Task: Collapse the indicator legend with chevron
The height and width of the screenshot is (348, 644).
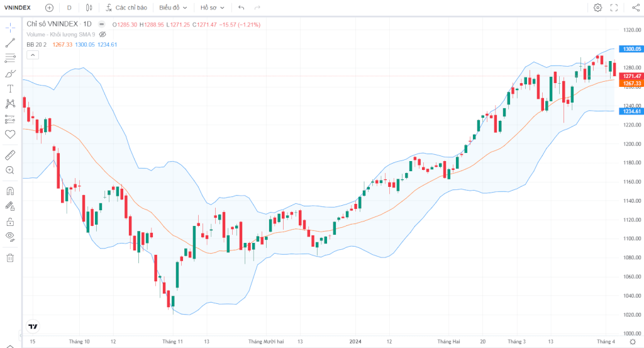Action: pyautogui.click(x=33, y=55)
